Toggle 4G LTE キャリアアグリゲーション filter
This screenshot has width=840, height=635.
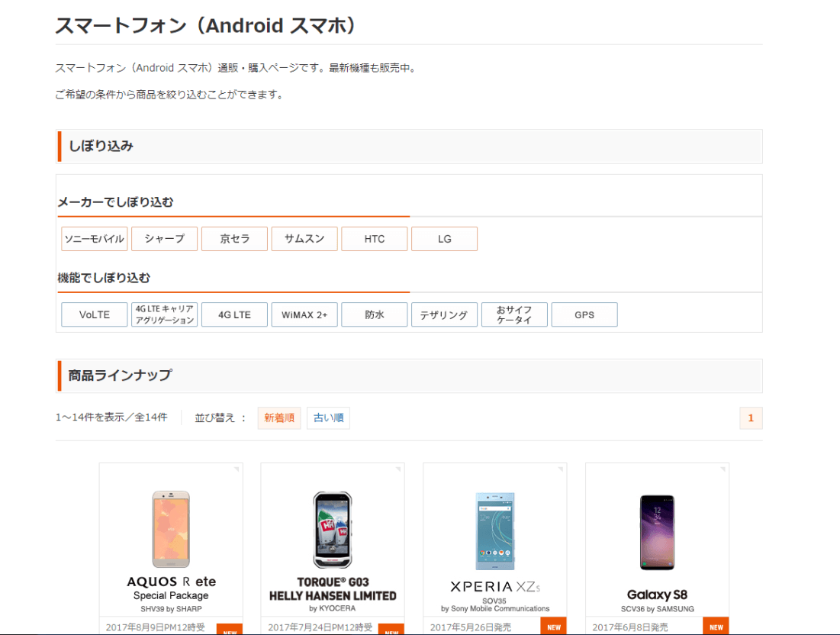tap(165, 314)
